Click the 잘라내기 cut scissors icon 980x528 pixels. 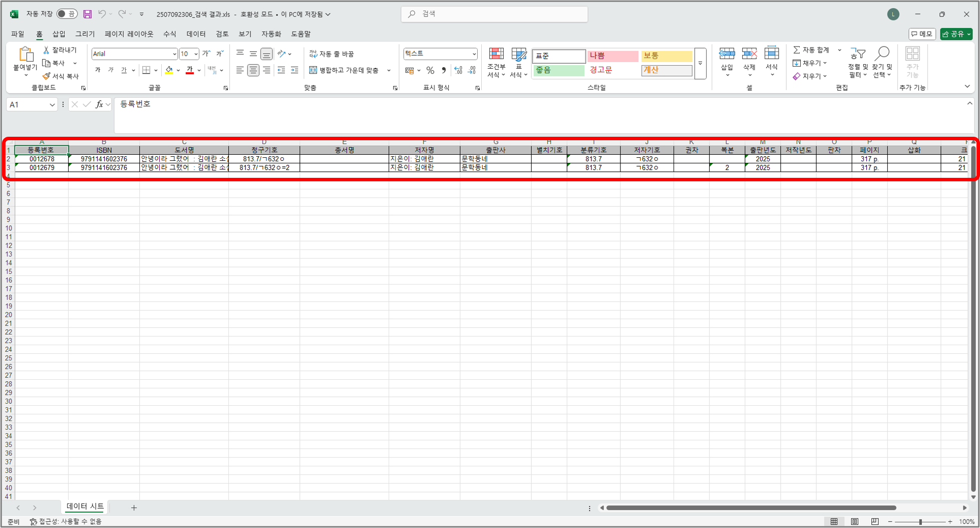(47, 50)
